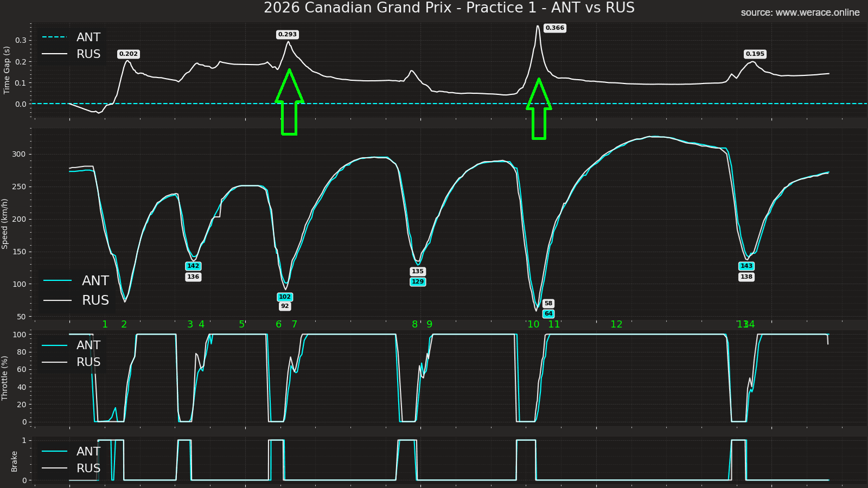
Task: Click the 80 tick on the Throttle axis
Action: click(x=22, y=352)
